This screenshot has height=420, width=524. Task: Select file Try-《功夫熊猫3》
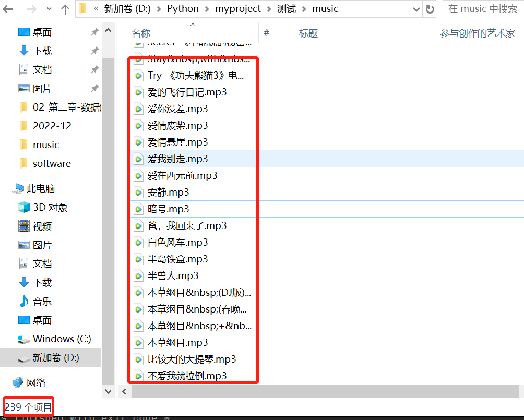(196, 75)
